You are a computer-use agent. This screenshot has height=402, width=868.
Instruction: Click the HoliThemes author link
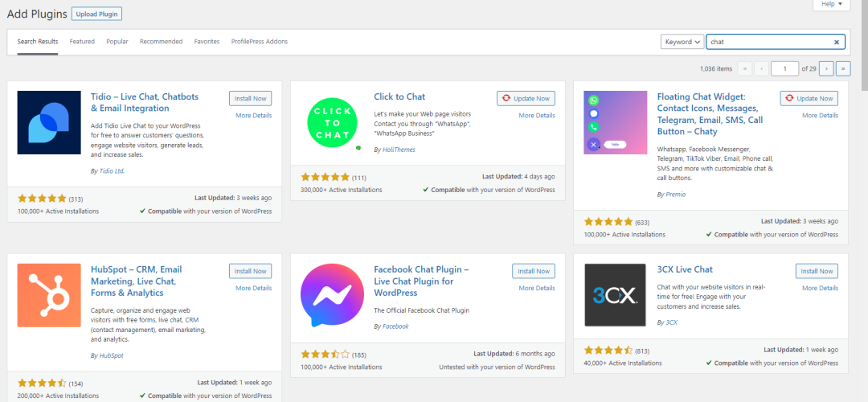399,150
